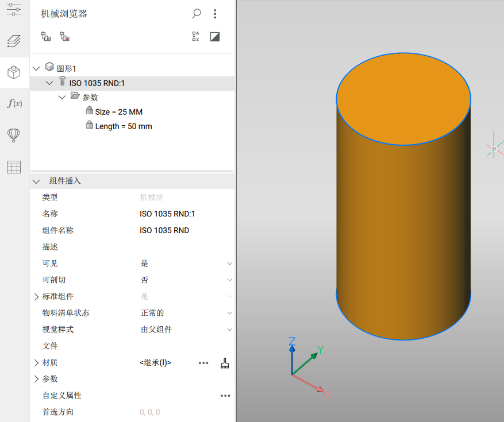Open the 可见 value dropdown
504x422 pixels.
click(229, 264)
